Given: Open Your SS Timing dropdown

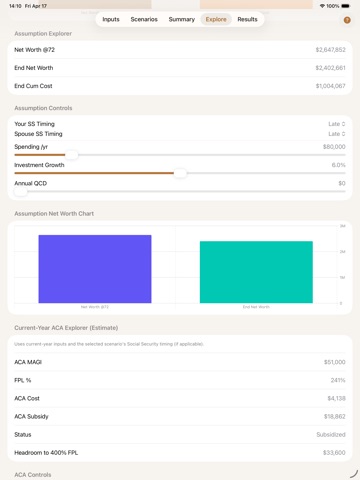Looking at the screenshot, I should pyautogui.click(x=336, y=124).
